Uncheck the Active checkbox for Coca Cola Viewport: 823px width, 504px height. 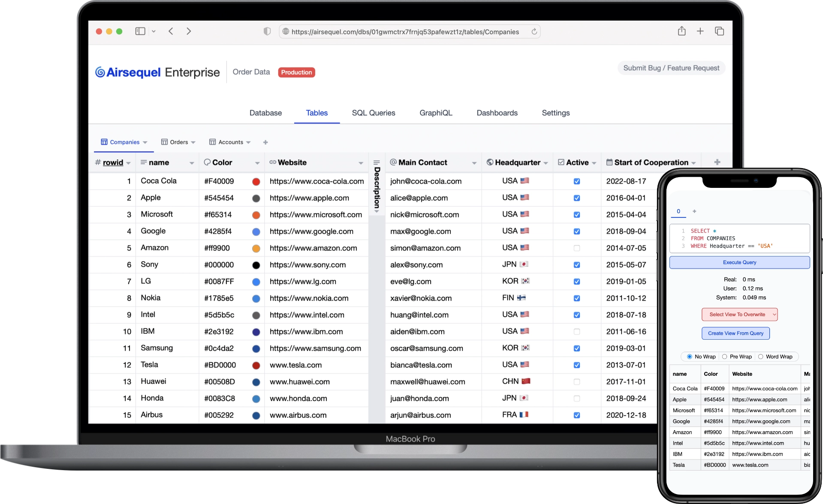coord(577,181)
